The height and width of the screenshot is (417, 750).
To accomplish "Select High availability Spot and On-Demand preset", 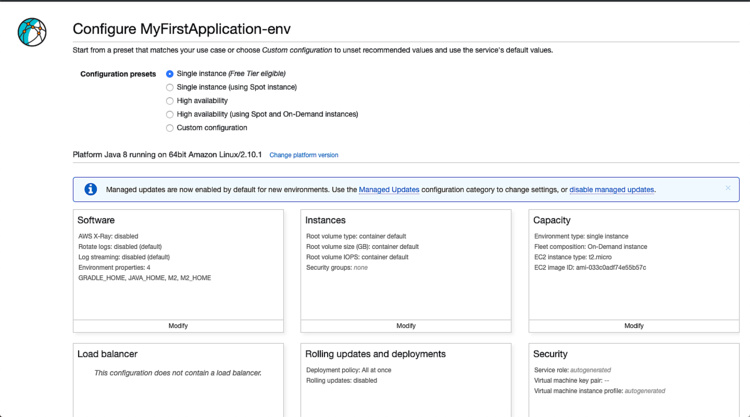I will (170, 114).
